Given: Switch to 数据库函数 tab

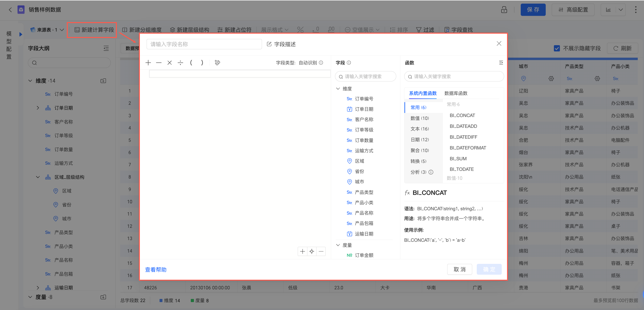Looking at the screenshot, I should tap(456, 93).
